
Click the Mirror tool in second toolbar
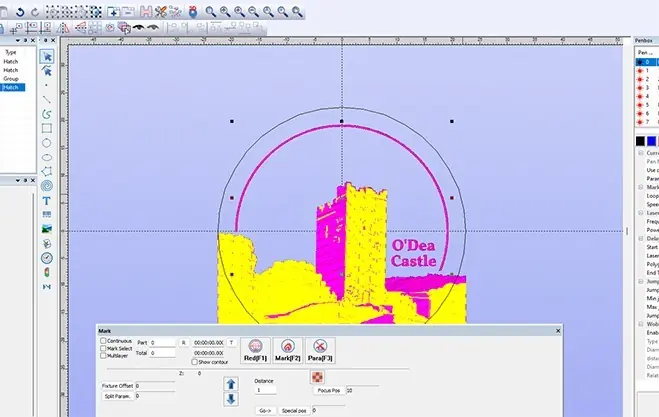coord(63,28)
